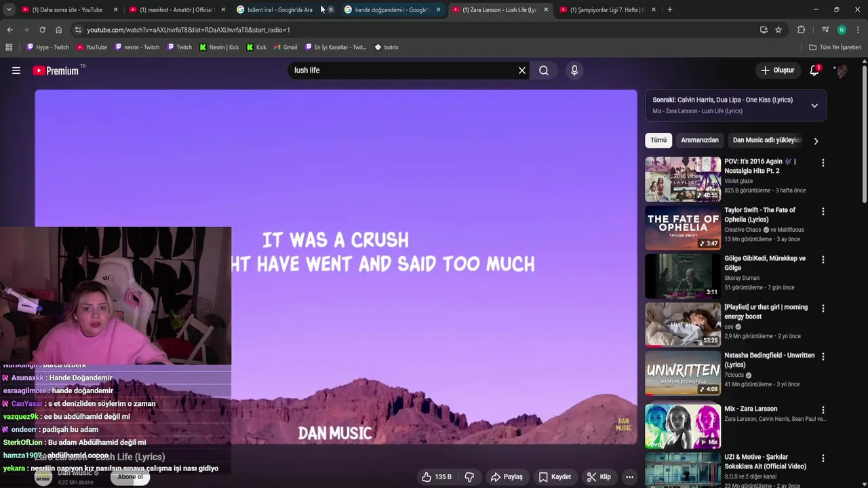Click the main Lush Life video player

click(x=336, y=267)
